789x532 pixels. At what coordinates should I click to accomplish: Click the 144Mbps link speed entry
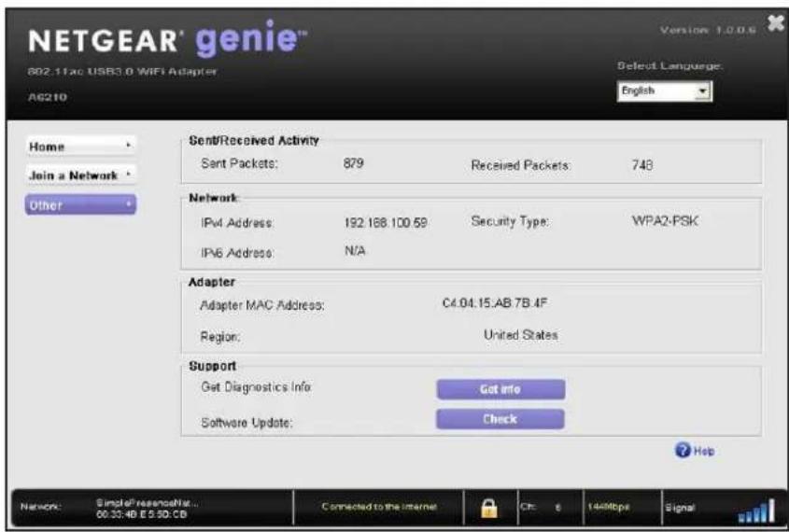click(608, 507)
